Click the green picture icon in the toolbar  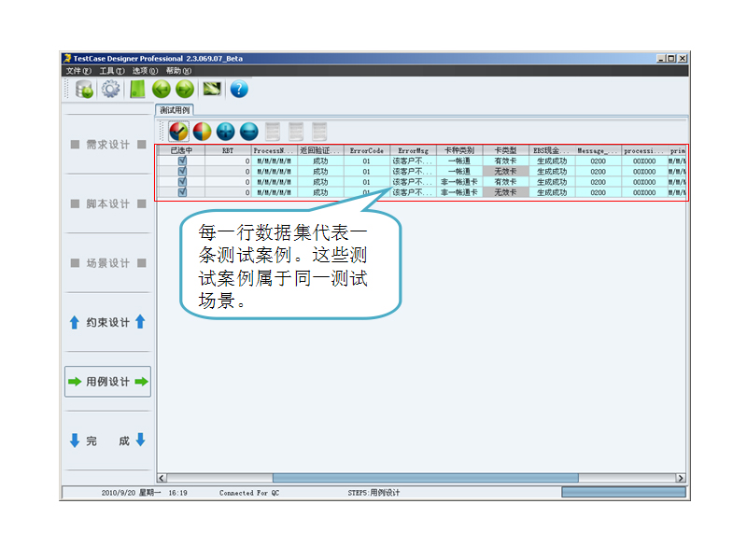tap(212, 89)
